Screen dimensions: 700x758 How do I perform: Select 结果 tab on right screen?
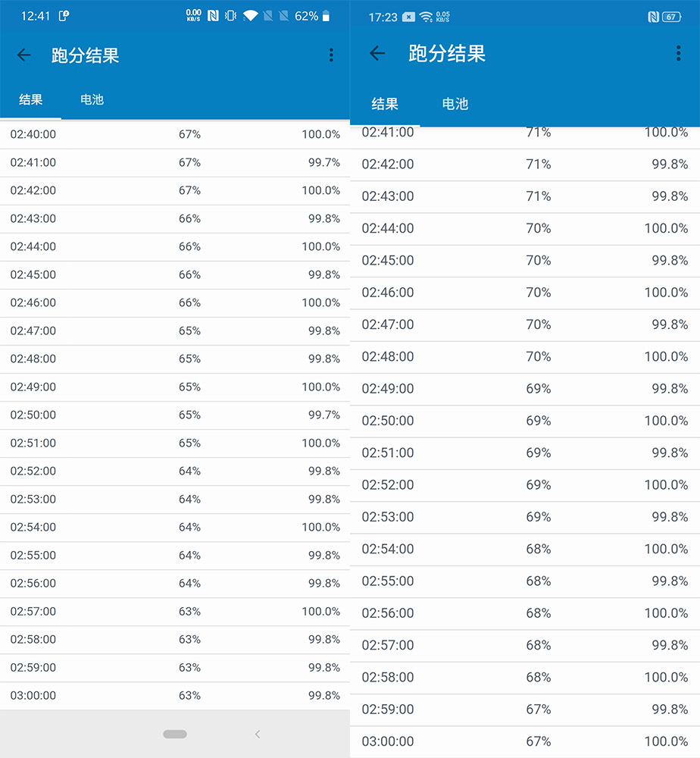pyautogui.click(x=385, y=104)
